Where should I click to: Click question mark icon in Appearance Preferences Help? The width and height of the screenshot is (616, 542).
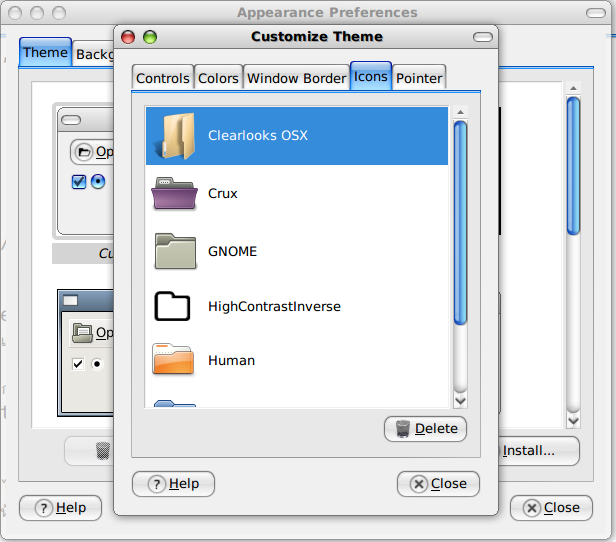(44, 508)
